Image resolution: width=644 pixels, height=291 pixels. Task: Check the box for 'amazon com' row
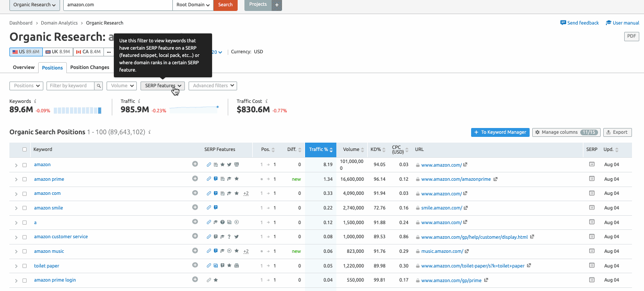click(x=25, y=193)
